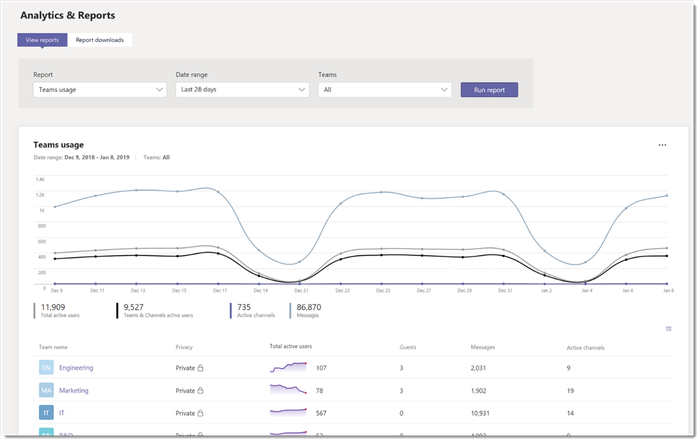
Task: Click the 10,931 messages value for IT
Action: pyautogui.click(x=480, y=413)
